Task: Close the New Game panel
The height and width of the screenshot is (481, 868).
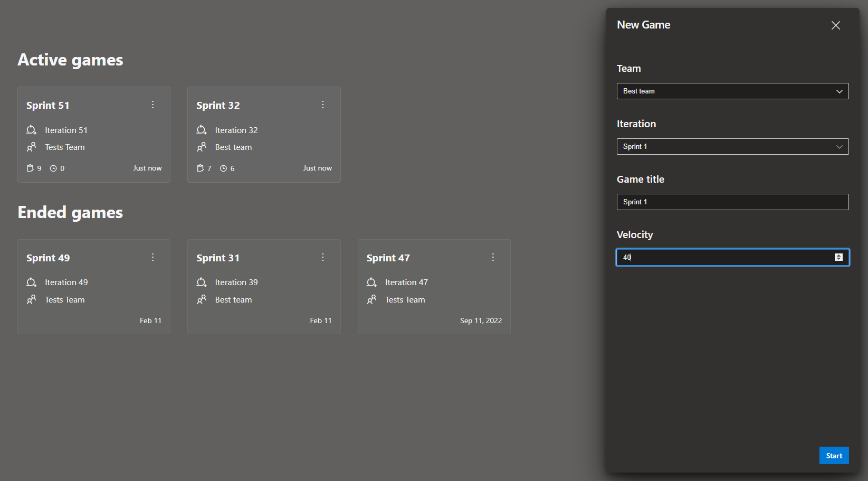Action: (835, 25)
